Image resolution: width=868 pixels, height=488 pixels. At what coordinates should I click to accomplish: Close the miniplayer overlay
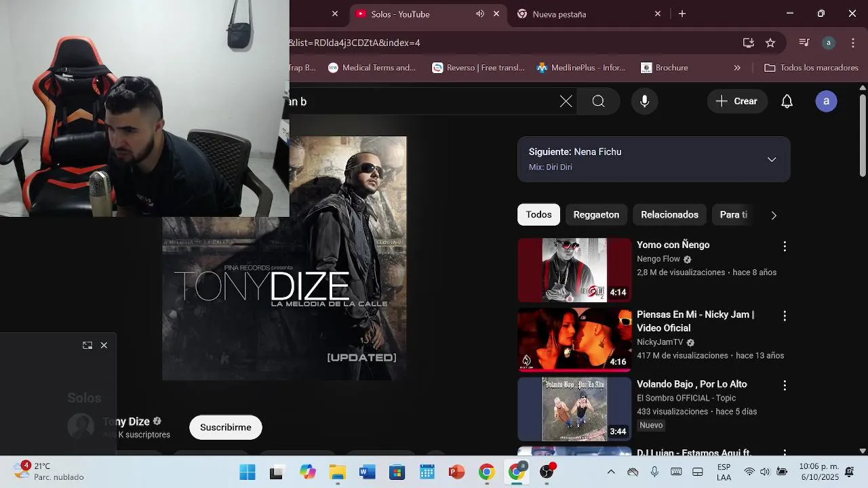pyautogui.click(x=104, y=345)
